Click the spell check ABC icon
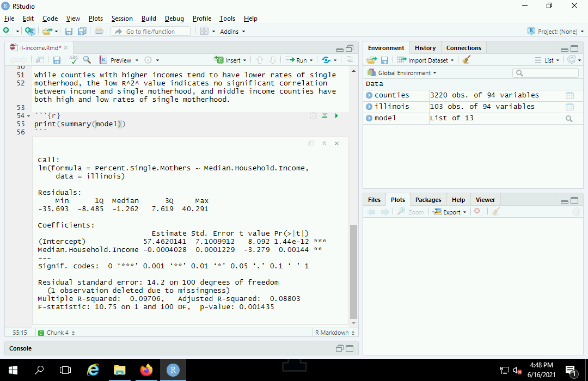588x381 pixels. point(74,60)
